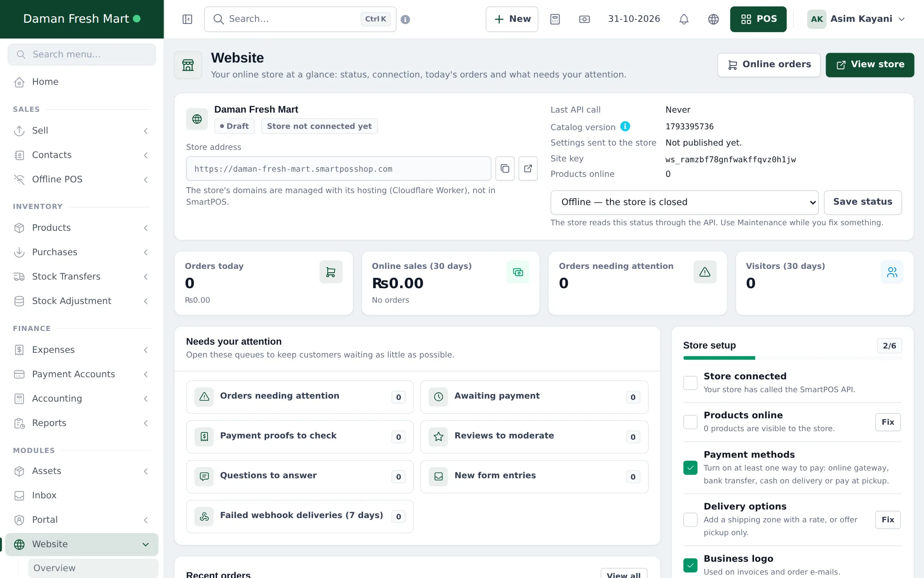Click the store globe icon beside Daman Fresh Mart

(x=197, y=119)
